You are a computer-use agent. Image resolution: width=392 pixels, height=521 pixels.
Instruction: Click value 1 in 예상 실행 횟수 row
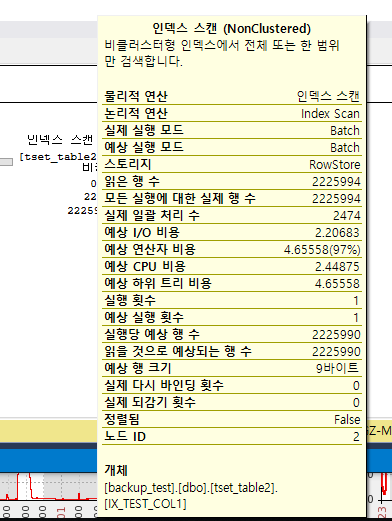click(356, 318)
